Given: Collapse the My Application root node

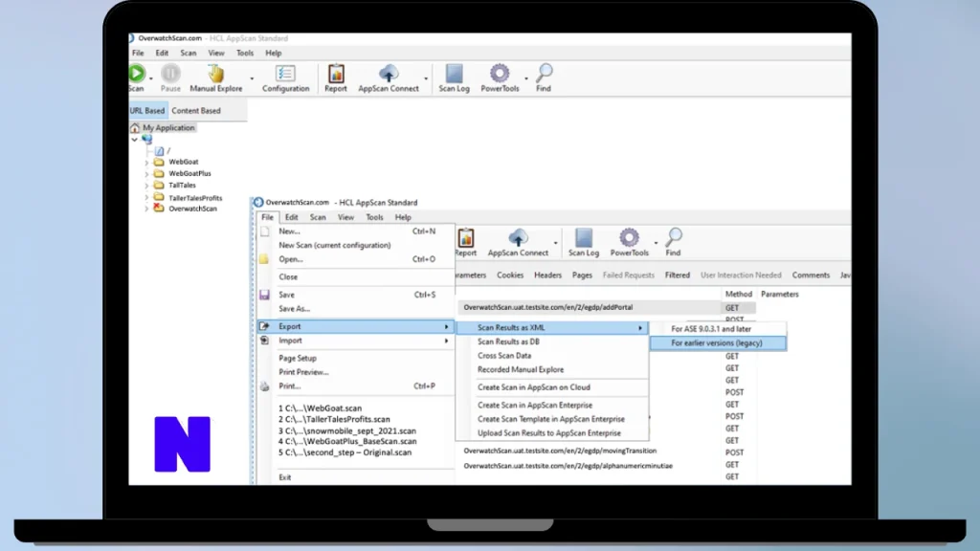Looking at the screenshot, I should pyautogui.click(x=134, y=140).
